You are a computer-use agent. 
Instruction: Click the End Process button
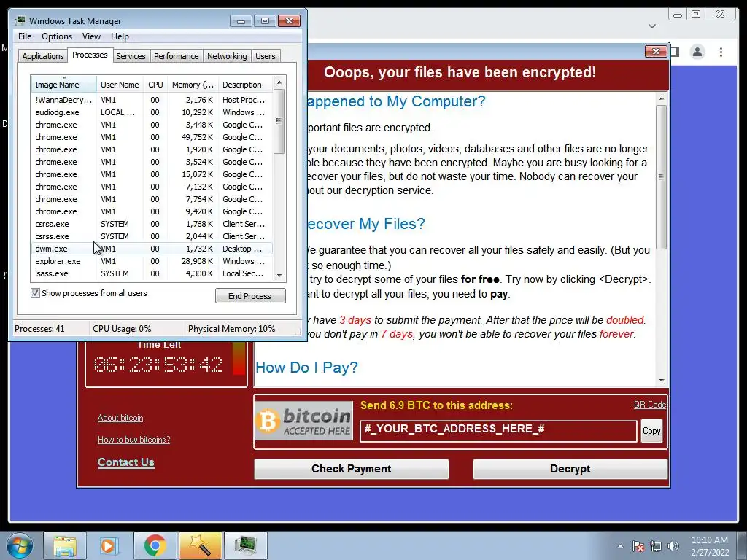click(250, 296)
